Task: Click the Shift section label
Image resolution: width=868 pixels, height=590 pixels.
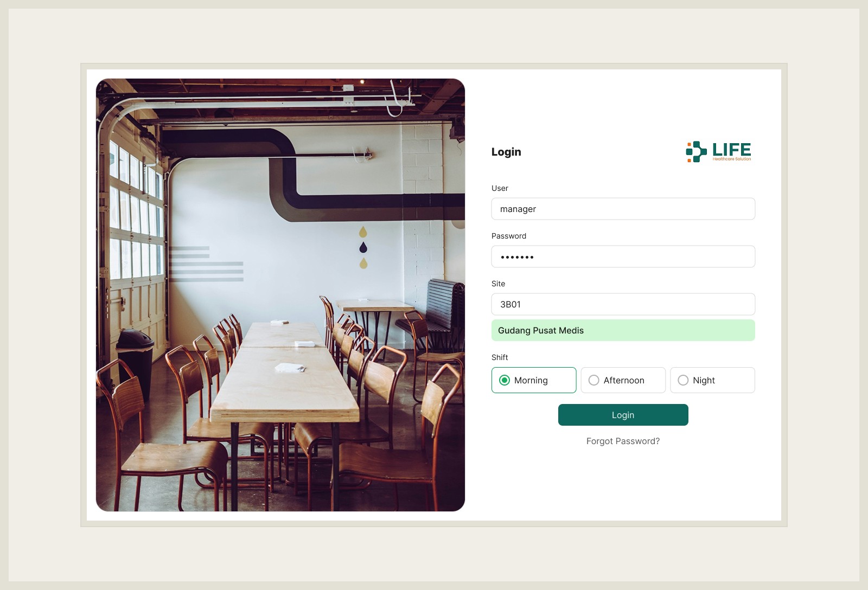Action: 500,357
